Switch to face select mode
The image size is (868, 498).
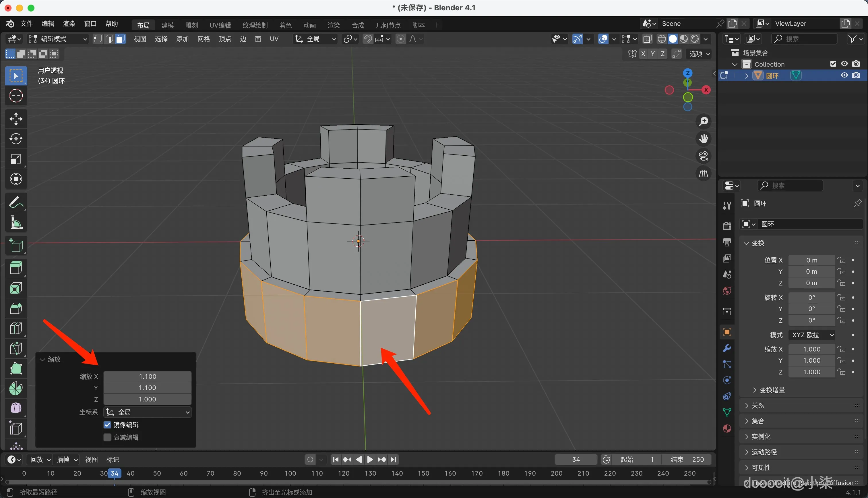(120, 39)
